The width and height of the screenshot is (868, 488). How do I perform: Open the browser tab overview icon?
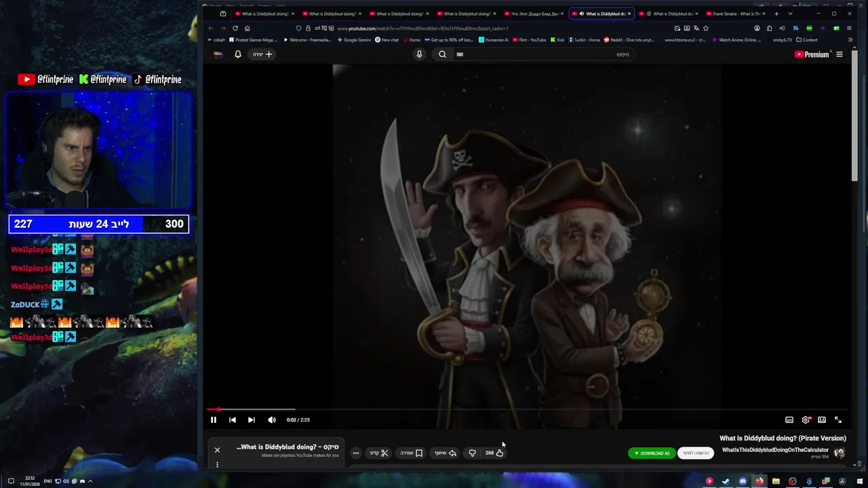click(x=222, y=14)
